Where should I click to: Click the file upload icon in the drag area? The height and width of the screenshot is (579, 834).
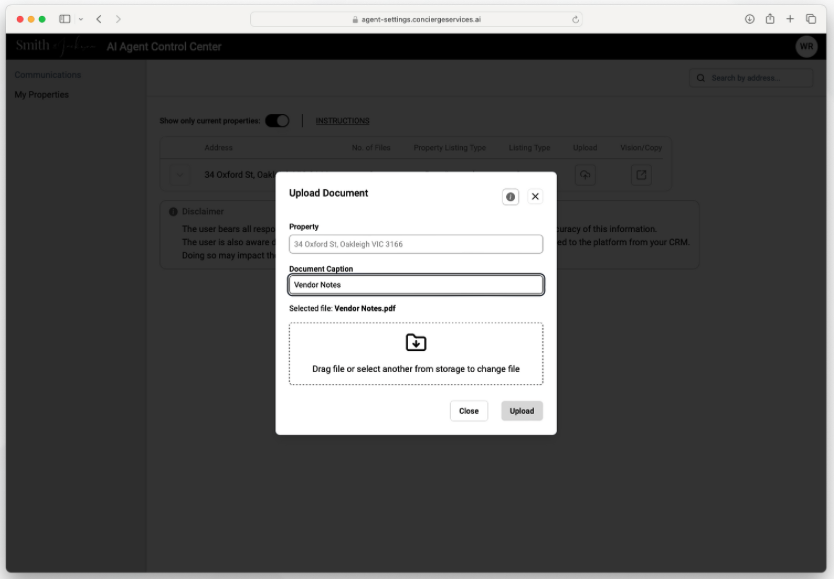(416, 341)
